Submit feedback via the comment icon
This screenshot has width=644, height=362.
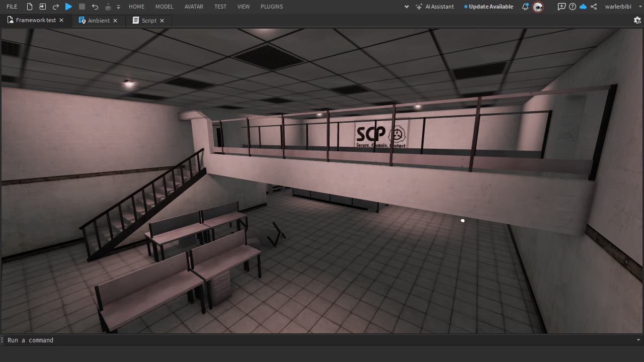pos(562,7)
